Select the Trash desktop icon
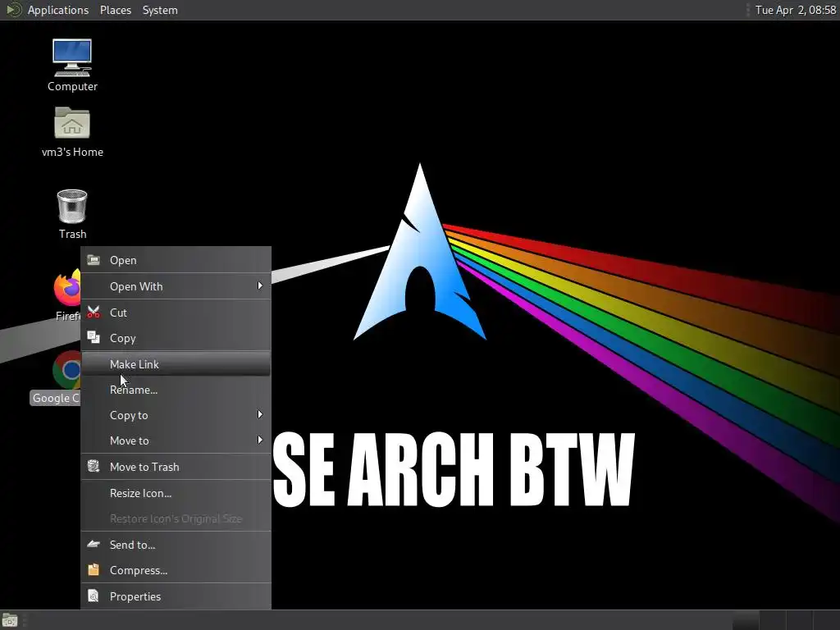Screen dimensions: 840x630 tap(72, 206)
